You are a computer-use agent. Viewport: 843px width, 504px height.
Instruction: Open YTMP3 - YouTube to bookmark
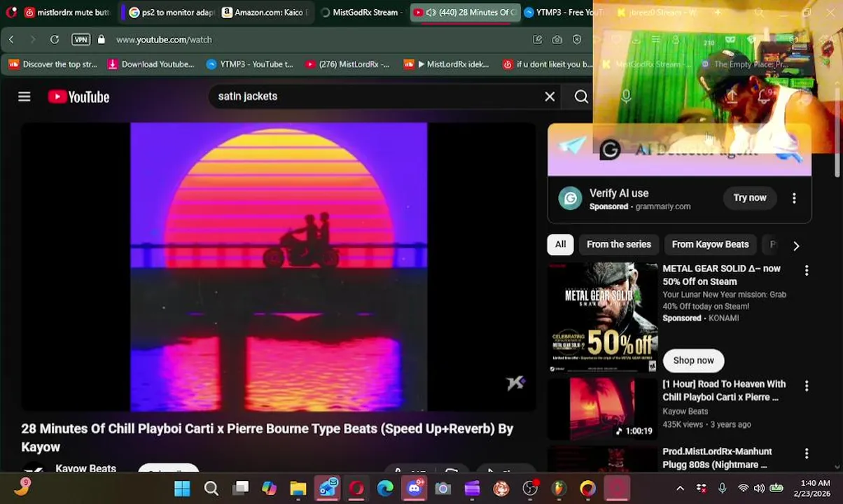(250, 64)
